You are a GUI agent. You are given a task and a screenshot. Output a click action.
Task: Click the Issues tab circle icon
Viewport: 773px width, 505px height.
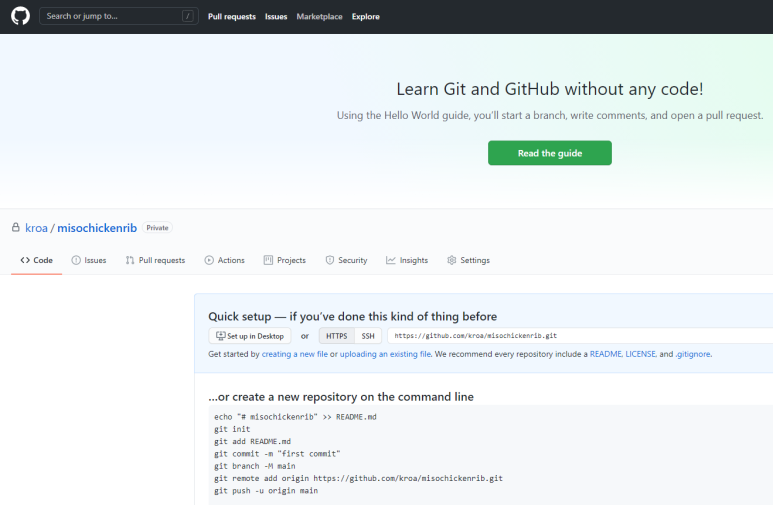coord(76,260)
